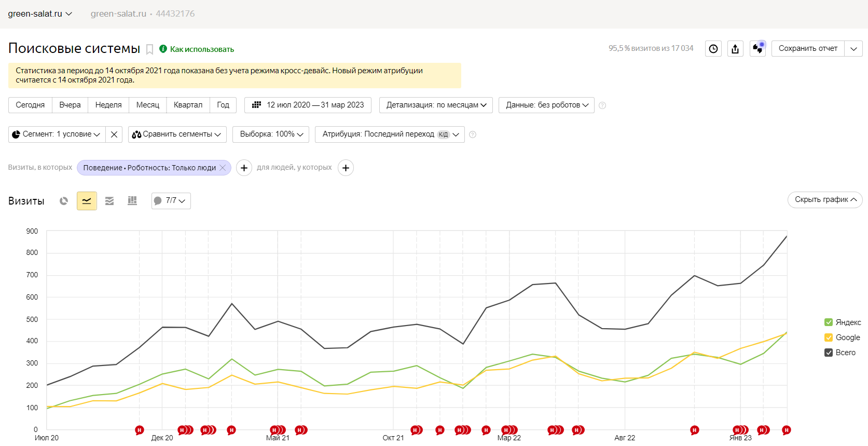Viewport: 868px width, 446px height.
Task: Toggle the Google series checkbox
Action: click(829, 337)
